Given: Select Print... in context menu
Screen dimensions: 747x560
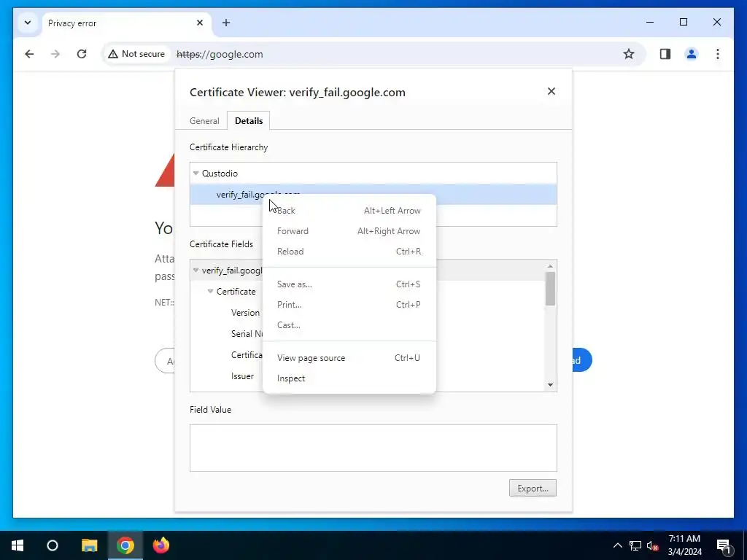Looking at the screenshot, I should (x=349, y=305).
